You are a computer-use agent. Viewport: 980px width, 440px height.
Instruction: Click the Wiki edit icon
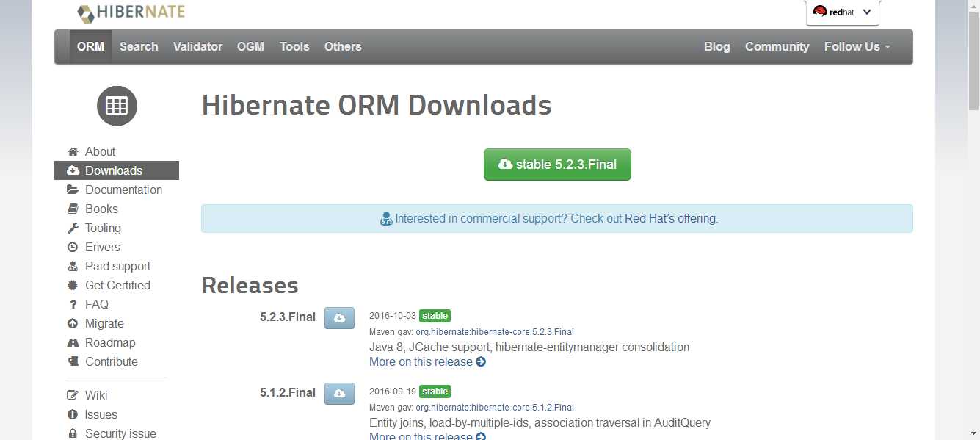pyautogui.click(x=73, y=395)
